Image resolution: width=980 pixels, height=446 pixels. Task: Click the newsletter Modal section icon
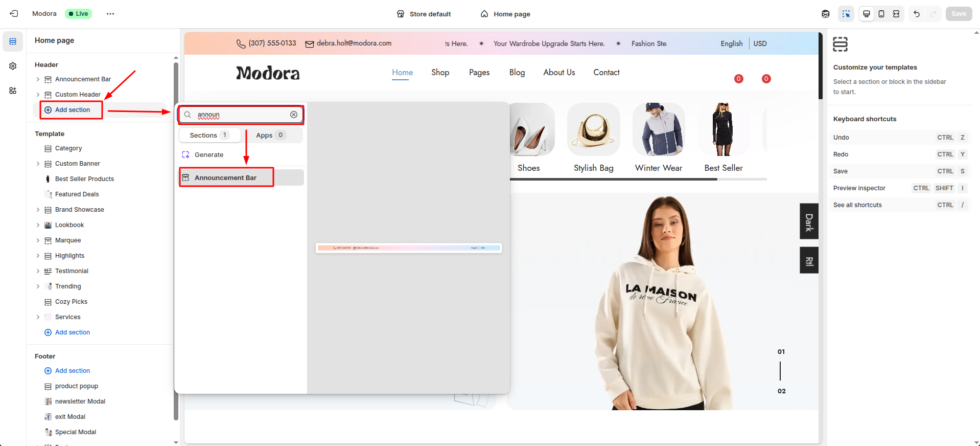(48, 402)
